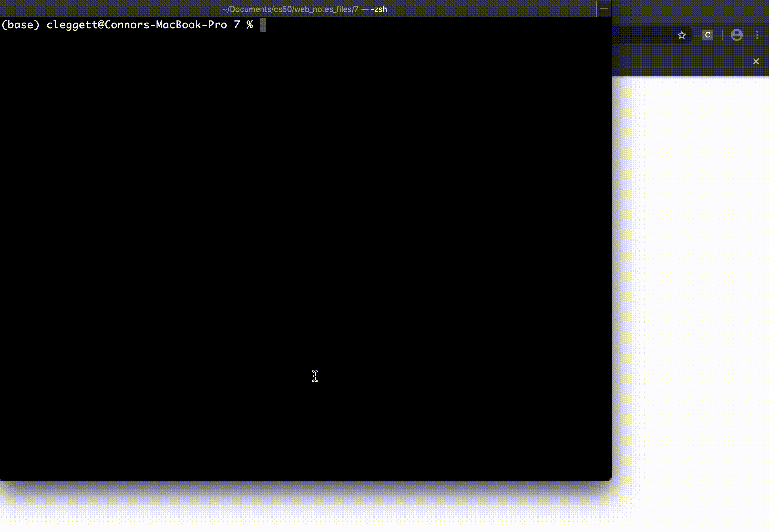
Task: Click the browser menu icon
Action: pyautogui.click(x=757, y=35)
